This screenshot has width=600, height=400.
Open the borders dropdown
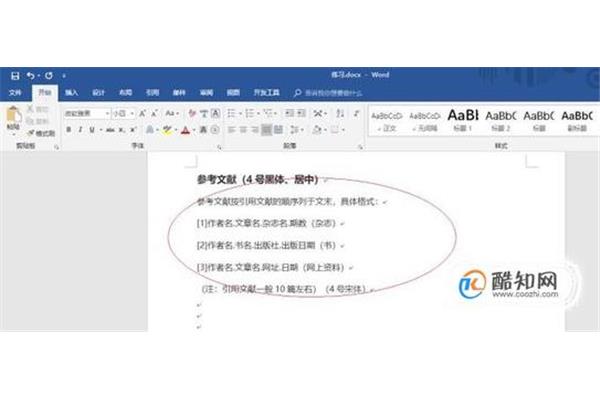click(x=343, y=131)
